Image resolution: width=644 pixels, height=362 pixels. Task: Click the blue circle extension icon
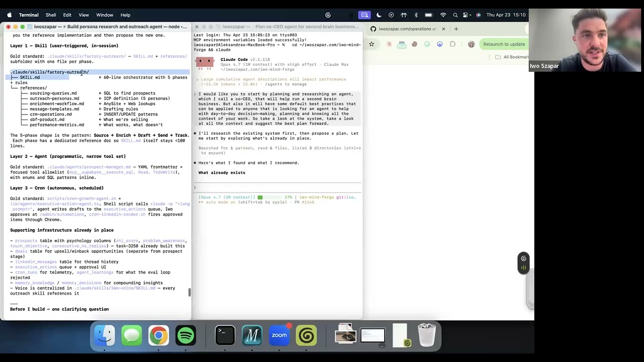439,44
